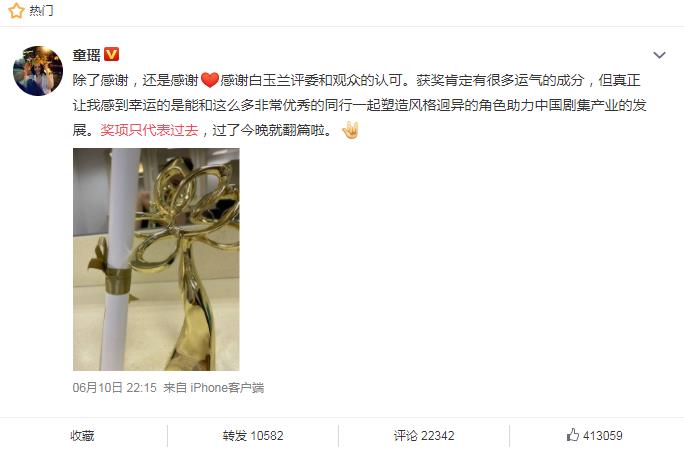684x454 pixels.
Task: Open the 热门 hot posts label
Action: pos(41,10)
